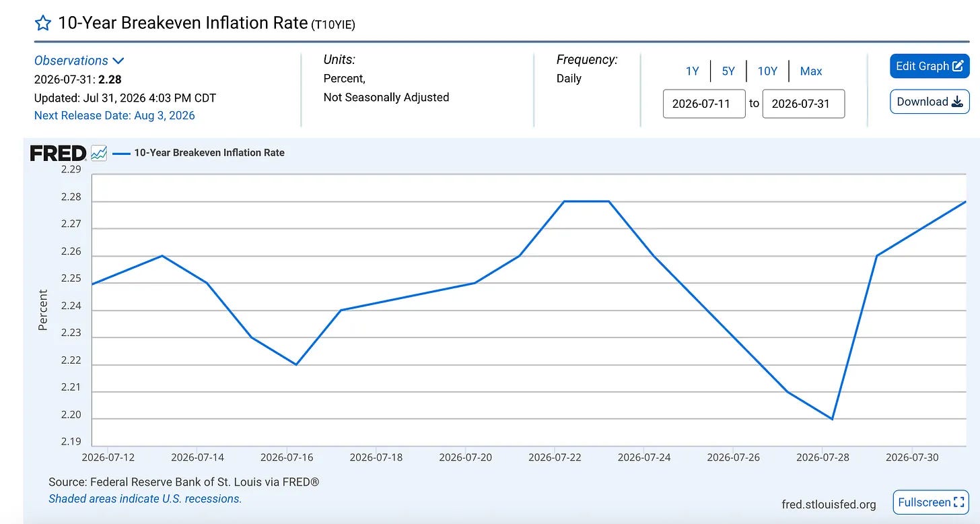Click the Shaded areas recession note
The height and width of the screenshot is (524, 980).
[x=145, y=498]
